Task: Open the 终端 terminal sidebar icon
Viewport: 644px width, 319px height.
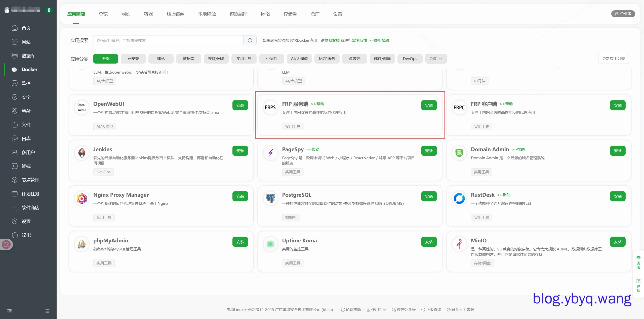Action: click(15, 166)
